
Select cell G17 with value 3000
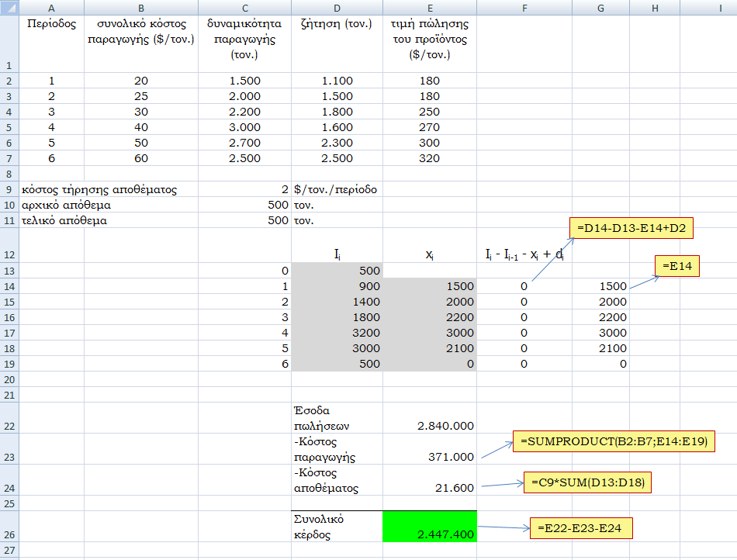point(600,333)
